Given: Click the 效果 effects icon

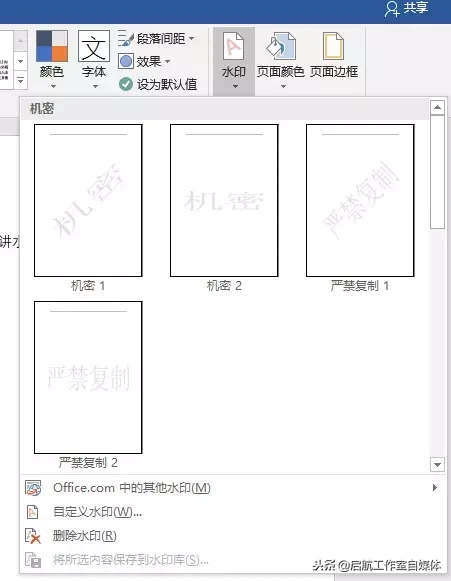Looking at the screenshot, I should (126, 61).
